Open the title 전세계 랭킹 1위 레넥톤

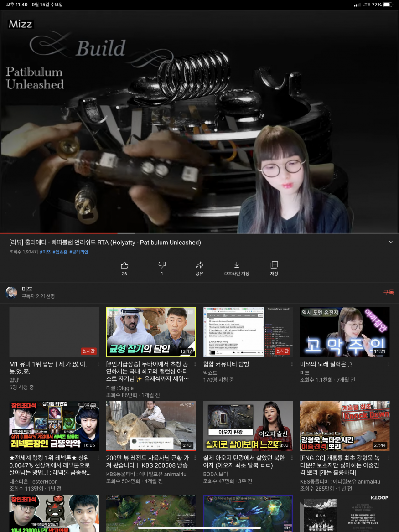[50, 465]
